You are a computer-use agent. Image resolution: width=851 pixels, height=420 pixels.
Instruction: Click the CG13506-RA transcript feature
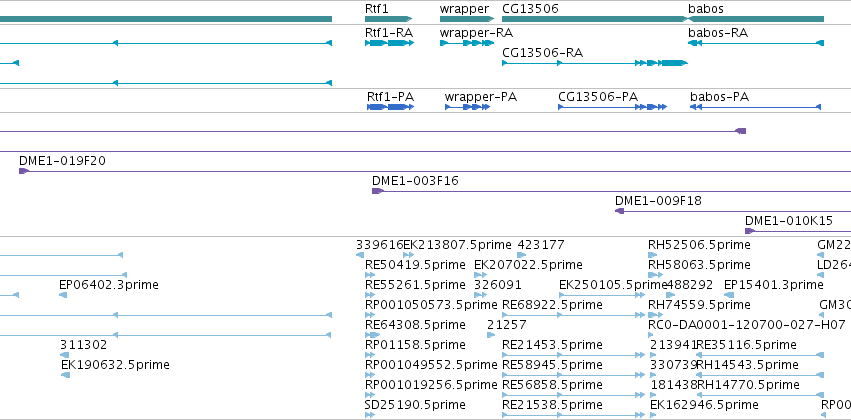click(595, 63)
